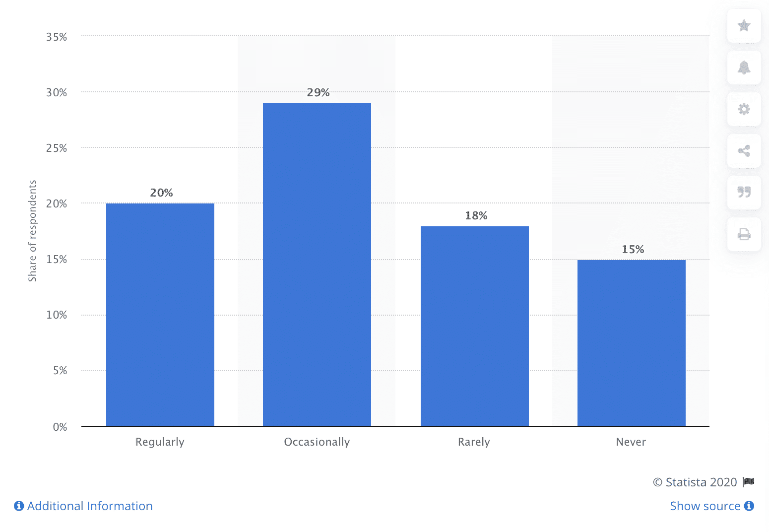
Task: Click the share statistic icon
Action: coord(744,151)
